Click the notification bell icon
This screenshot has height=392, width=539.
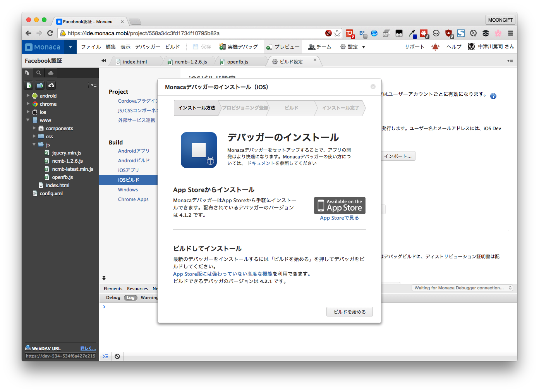click(435, 47)
